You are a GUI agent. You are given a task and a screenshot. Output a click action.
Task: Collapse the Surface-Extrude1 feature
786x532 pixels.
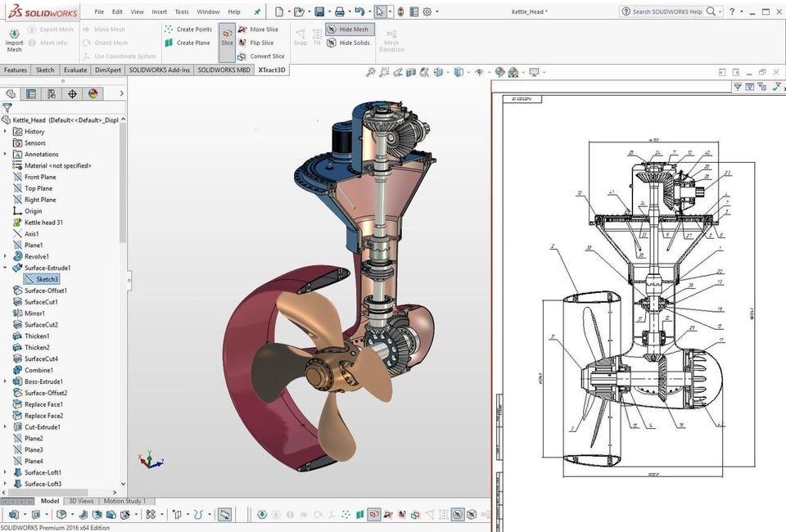[5, 268]
